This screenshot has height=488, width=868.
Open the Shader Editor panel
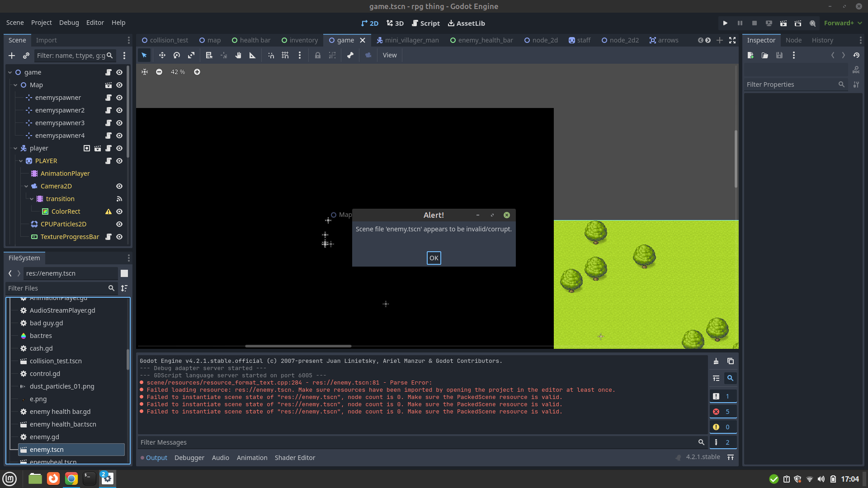[x=295, y=458]
